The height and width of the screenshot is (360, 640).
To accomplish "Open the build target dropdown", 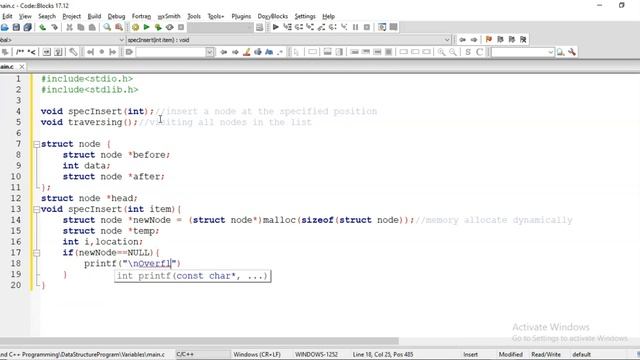I will pyautogui.click(x=220, y=27).
